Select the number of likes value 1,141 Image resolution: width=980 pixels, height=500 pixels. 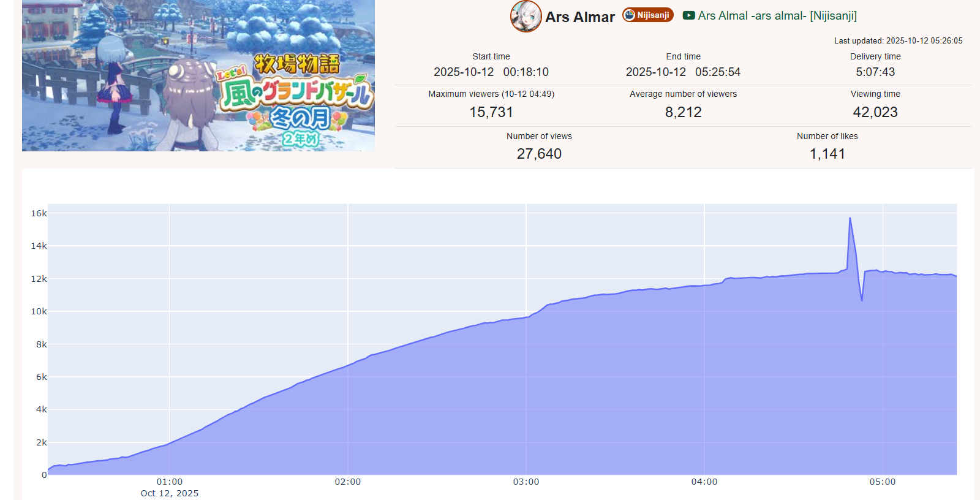point(827,154)
